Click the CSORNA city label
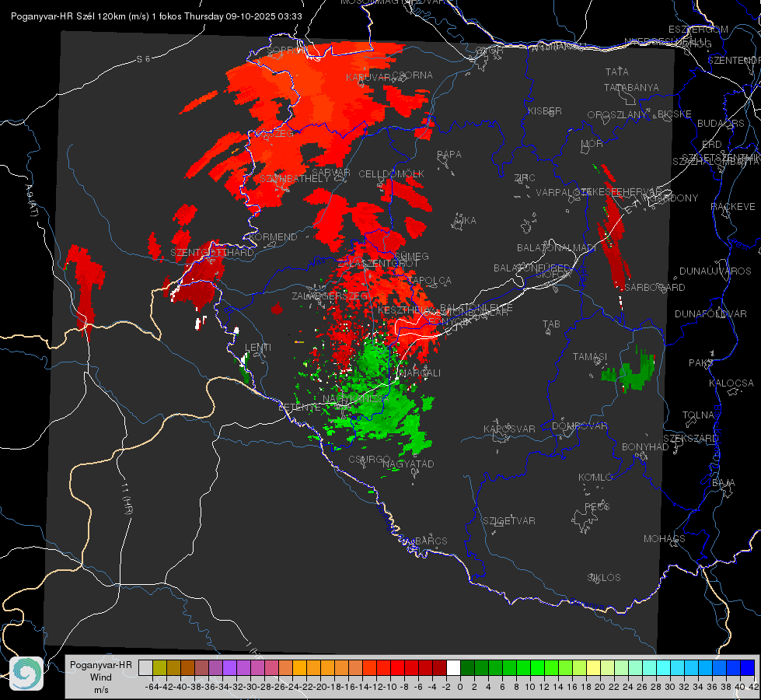The width and height of the screenshot is (761, 700). pyautogui.click(x=412, y=75)
